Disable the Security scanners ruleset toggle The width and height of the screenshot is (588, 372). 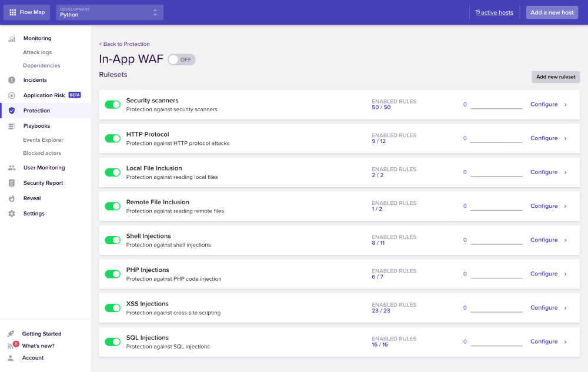112,105
